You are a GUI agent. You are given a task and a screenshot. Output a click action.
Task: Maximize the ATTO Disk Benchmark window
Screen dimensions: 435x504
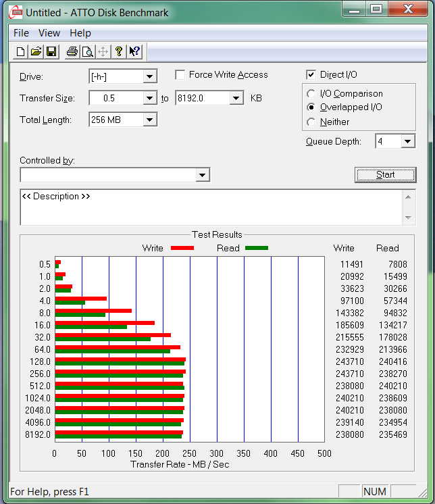pos(376,9)
